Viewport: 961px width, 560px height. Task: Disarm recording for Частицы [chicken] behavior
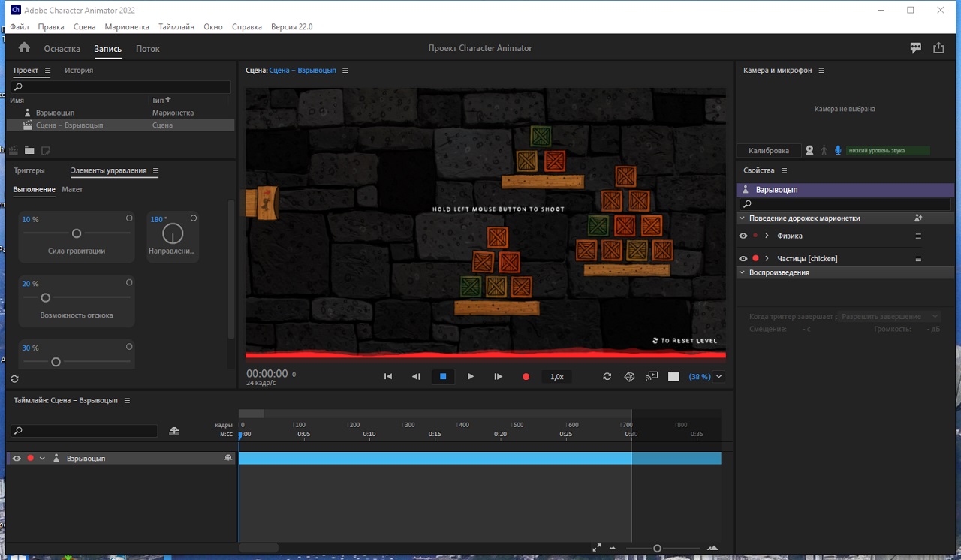coord(755,258)
